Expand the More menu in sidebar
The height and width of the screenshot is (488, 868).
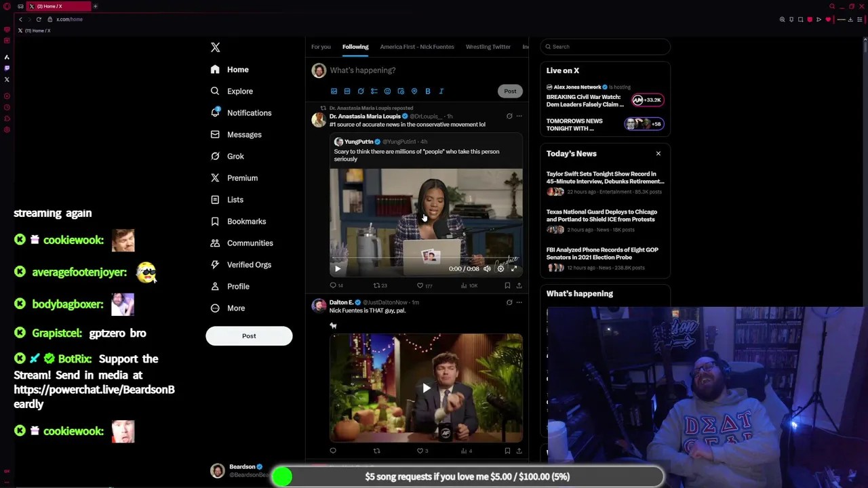point(228,308)
